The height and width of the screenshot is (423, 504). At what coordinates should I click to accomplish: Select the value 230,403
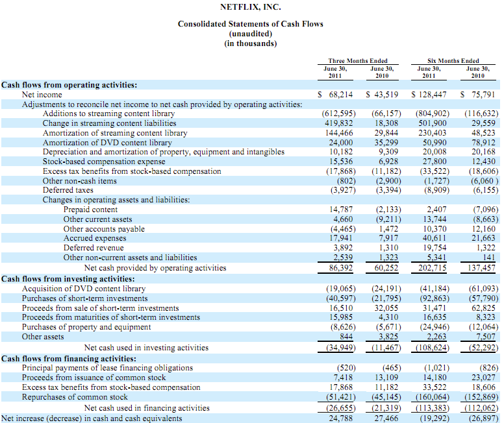433,133
